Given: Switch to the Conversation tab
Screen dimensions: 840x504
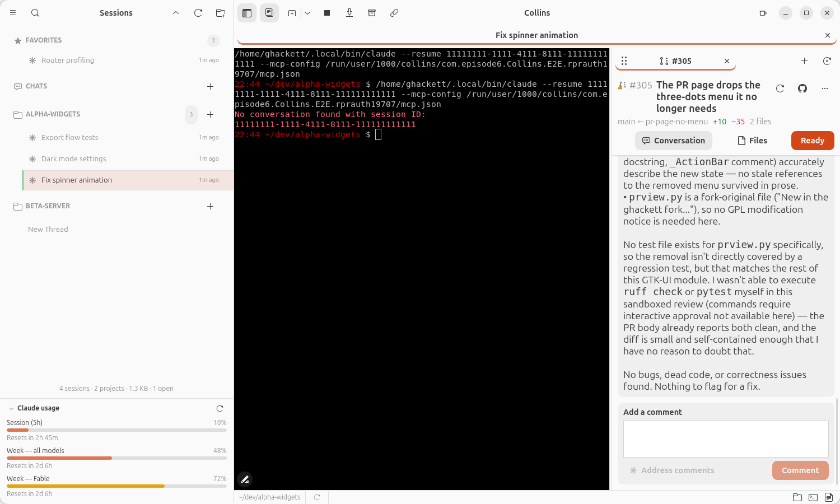Looking at the screenshot, I should 674,141.
